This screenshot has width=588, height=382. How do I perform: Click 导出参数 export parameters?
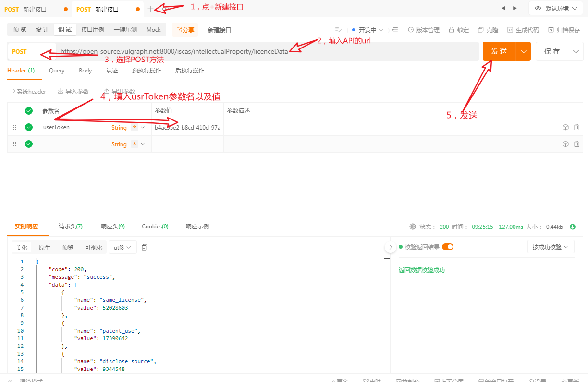[120, 91]
